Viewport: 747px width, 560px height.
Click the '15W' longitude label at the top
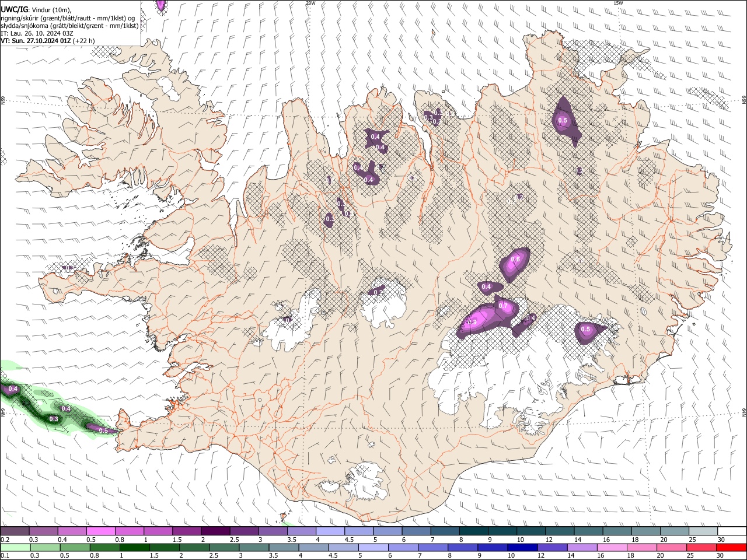coord(618,3)
